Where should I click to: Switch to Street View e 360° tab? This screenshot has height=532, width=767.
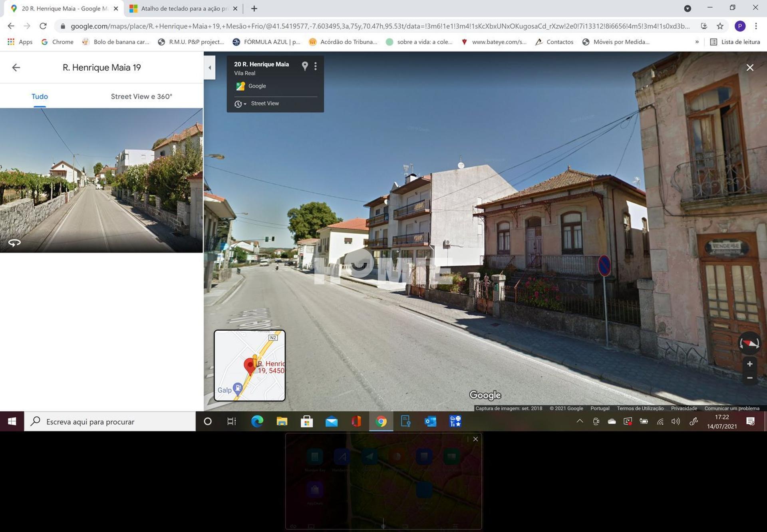click(x=141, y=96)
